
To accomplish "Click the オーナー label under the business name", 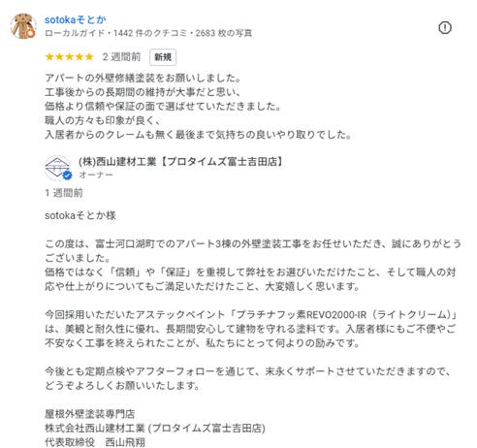I will click(x=96, y=175).
